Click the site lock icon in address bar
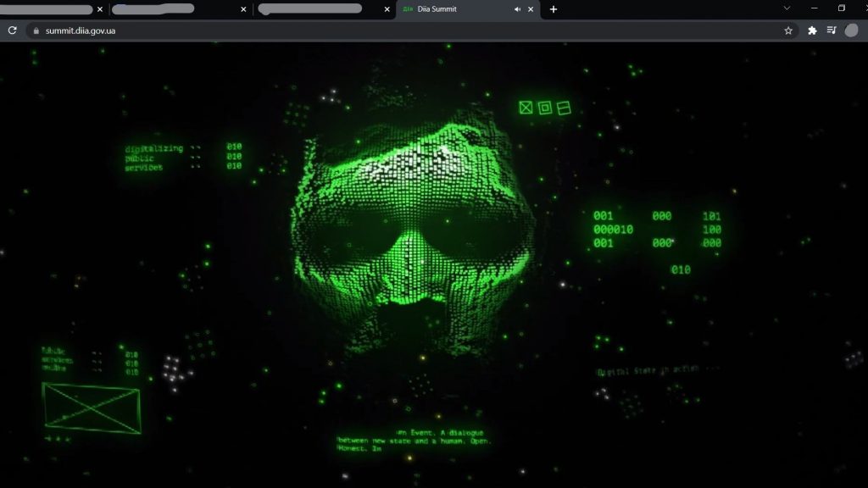The height and width of the screenshot is (488, 868). 36,31
